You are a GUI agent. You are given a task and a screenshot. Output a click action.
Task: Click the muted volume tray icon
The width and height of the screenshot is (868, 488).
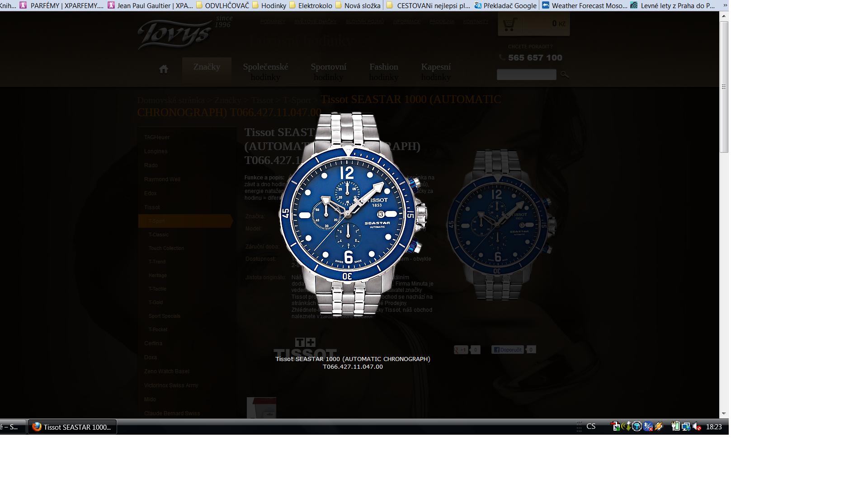[x=697, y=427]
